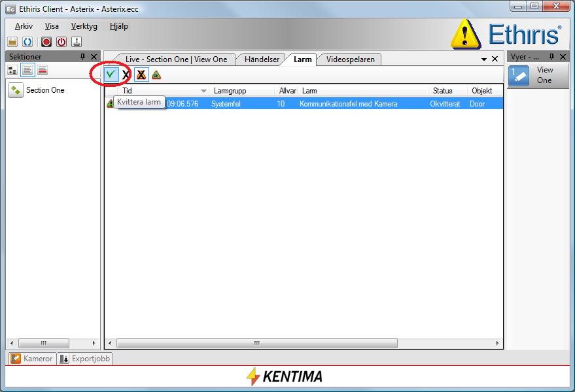Click the Ethiris Client title bar icon
Screen dimensions: 575x392
[x=10, y=8]
